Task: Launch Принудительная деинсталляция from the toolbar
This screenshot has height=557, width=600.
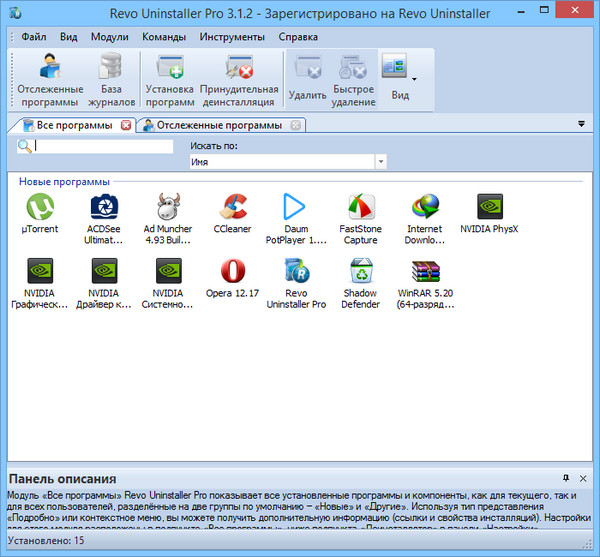Action: click(x=239, y=80)
